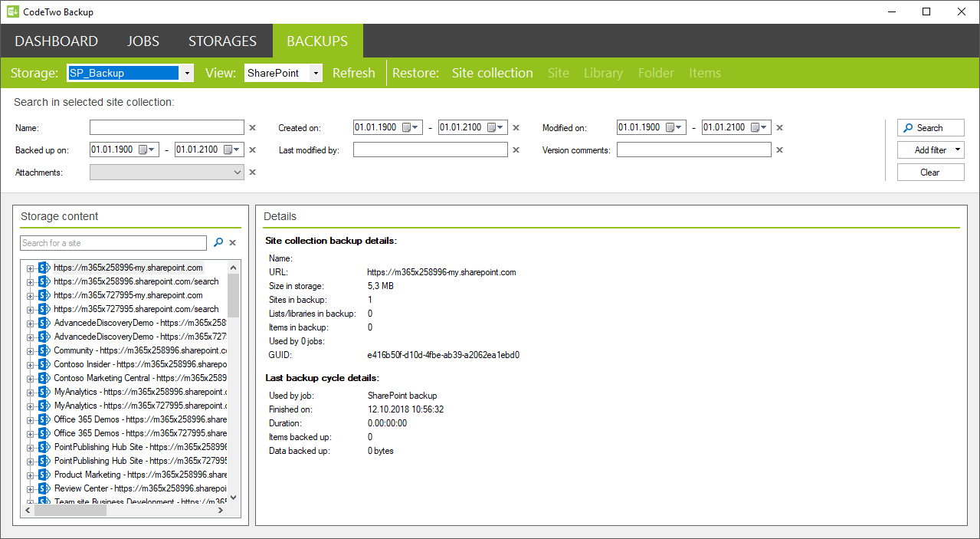Viewport: 980px width, 539px height.
Task: Select first MyAnalytics tree item
Action: [x=140, y=392]
